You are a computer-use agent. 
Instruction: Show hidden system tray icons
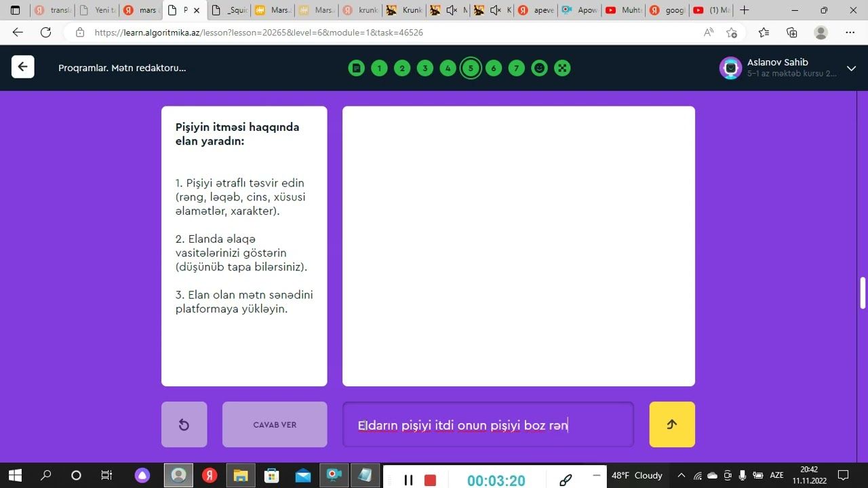tap(682, 475)
